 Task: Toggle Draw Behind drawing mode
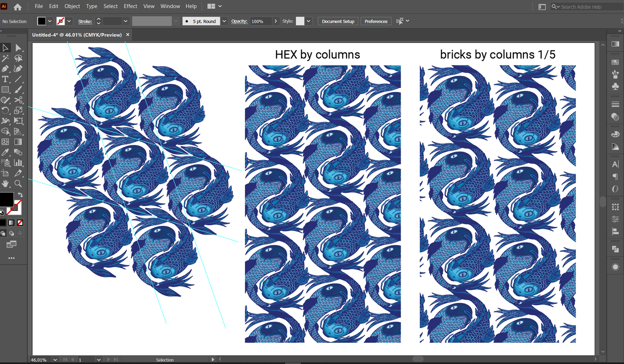[x=11, y=233]
